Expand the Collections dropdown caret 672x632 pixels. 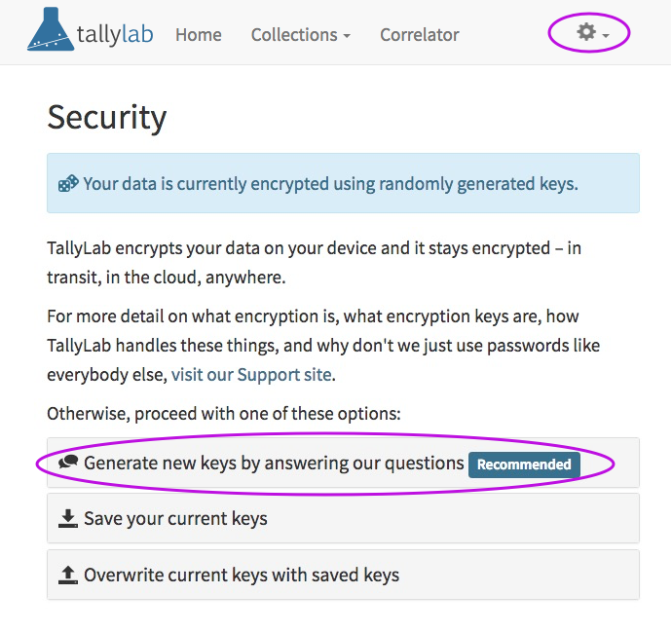tap(347, 36)
